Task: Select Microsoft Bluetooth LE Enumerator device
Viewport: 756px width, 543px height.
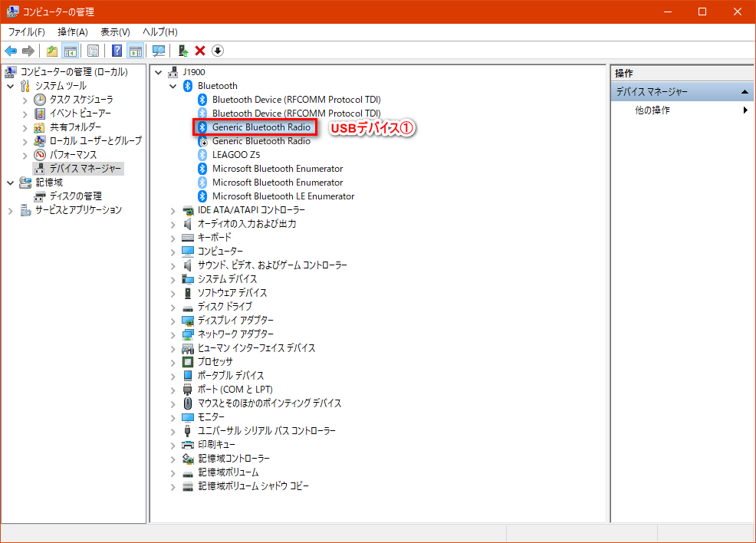Action: [283, 196]
